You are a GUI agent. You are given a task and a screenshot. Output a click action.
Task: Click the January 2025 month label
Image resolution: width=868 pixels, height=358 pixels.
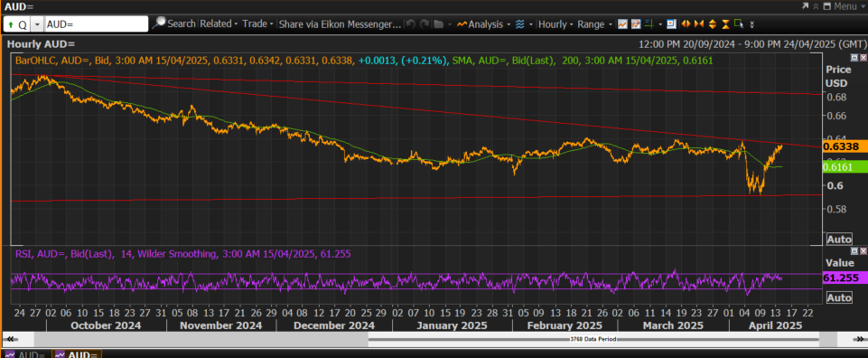coord(452,325)
